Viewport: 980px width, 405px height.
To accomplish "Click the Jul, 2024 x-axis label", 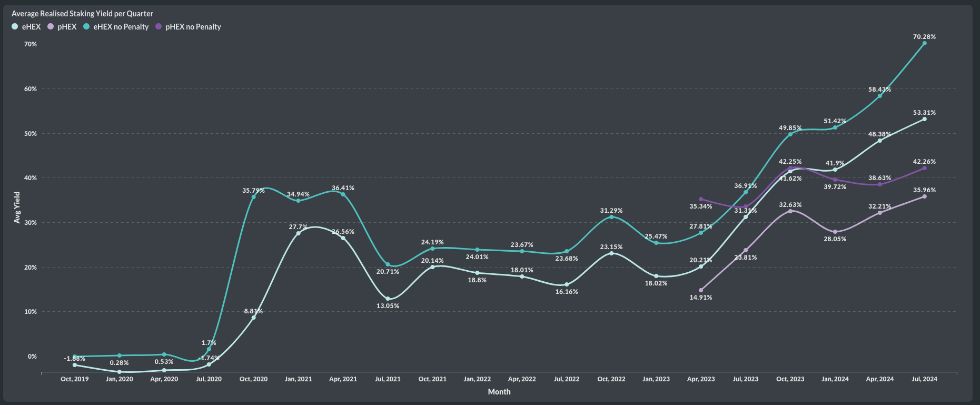I will [x=925, y=379].
